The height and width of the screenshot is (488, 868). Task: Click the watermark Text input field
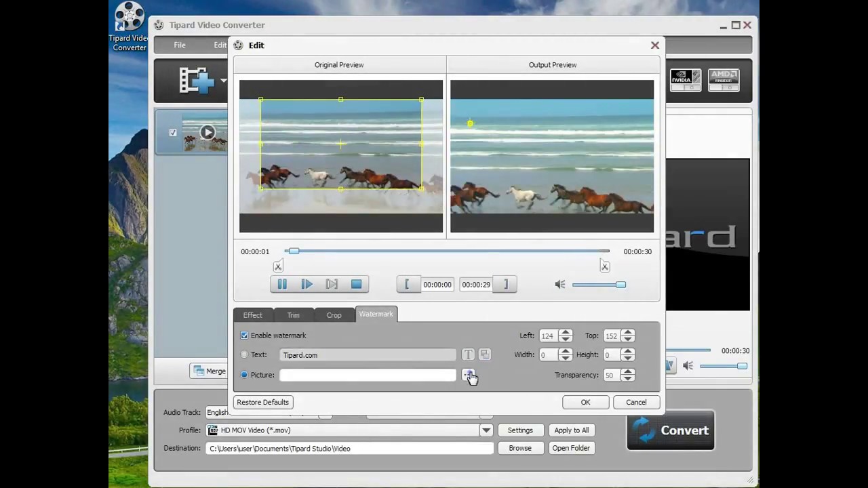[x=368, y=355]
